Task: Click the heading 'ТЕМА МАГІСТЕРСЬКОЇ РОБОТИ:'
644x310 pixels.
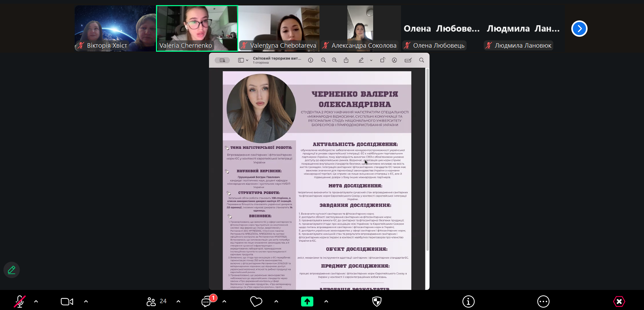Action: (x=261, y=148)
